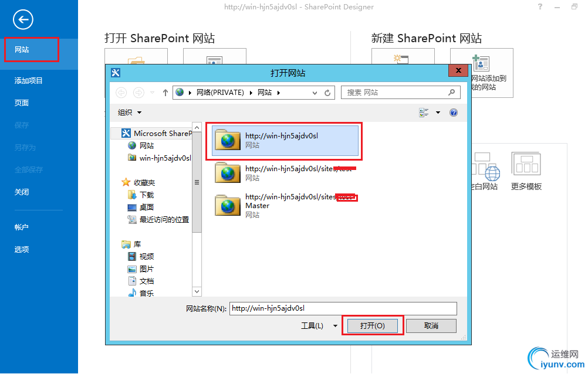
Task: Click the globe icon in address bar
Action: [180, 92]
